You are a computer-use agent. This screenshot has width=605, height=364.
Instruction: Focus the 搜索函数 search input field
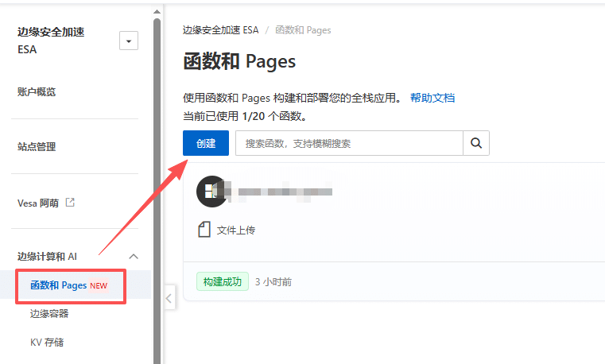(349, 143)
